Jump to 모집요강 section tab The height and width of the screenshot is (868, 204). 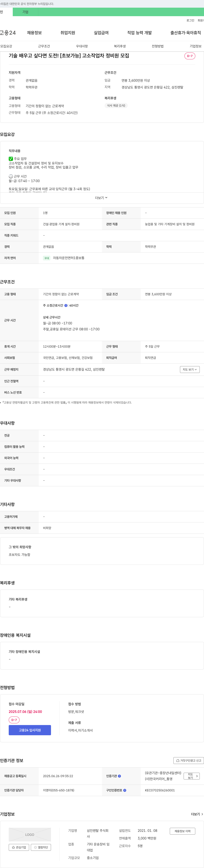click(6, 46)
